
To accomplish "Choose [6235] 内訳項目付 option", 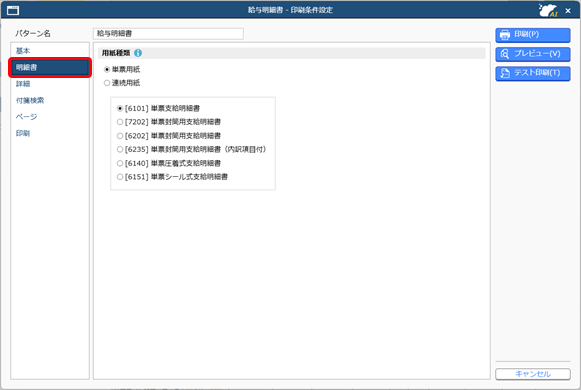I will click(120, 149).
